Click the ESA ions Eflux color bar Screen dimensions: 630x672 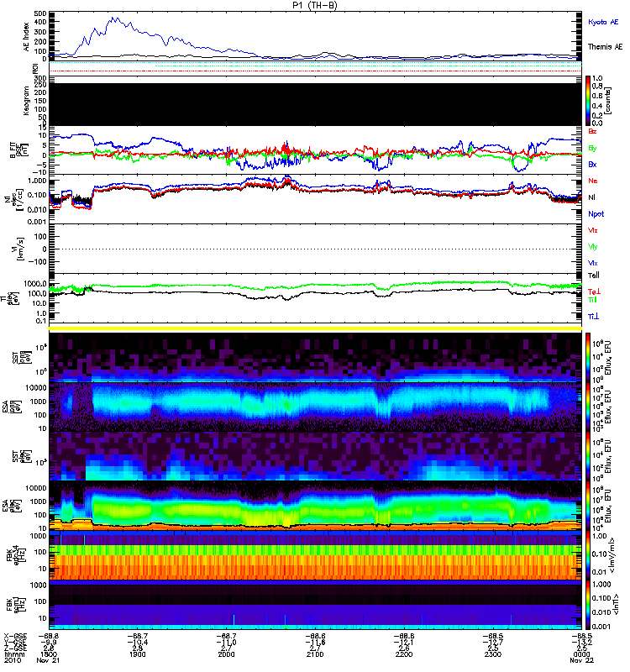587,407
